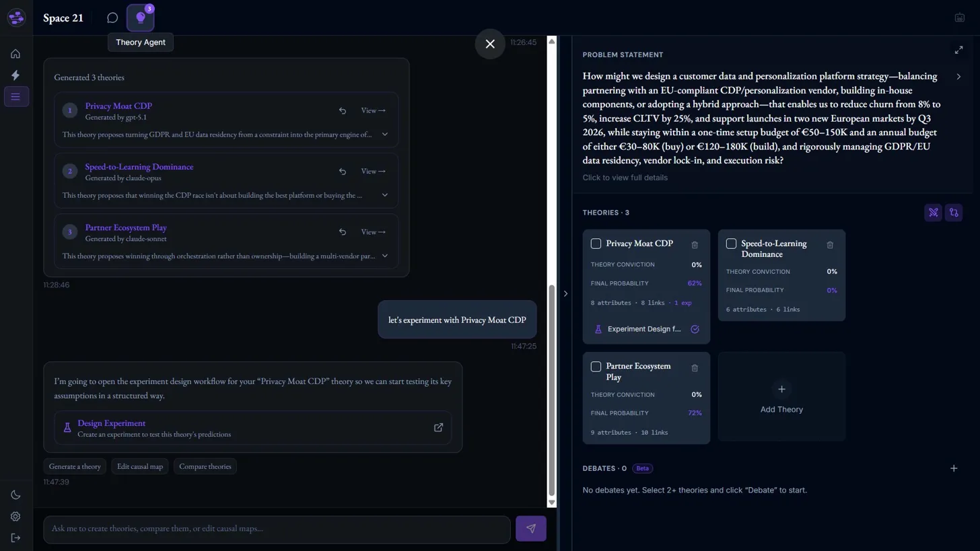Click the lightning bolt icon in sidebar
Screen dimensions: 980x551
(15, 75)
